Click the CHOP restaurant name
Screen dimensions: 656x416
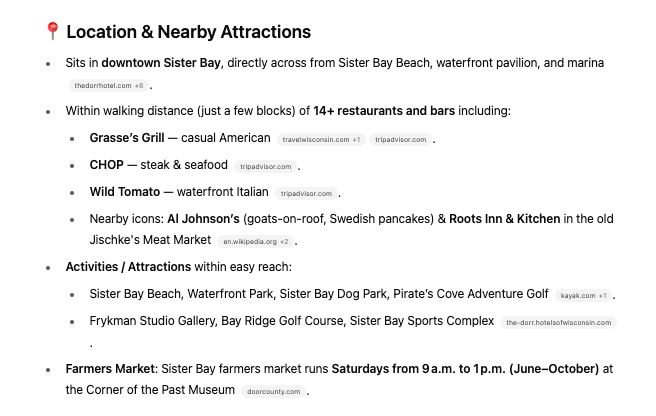pos(107,165)
